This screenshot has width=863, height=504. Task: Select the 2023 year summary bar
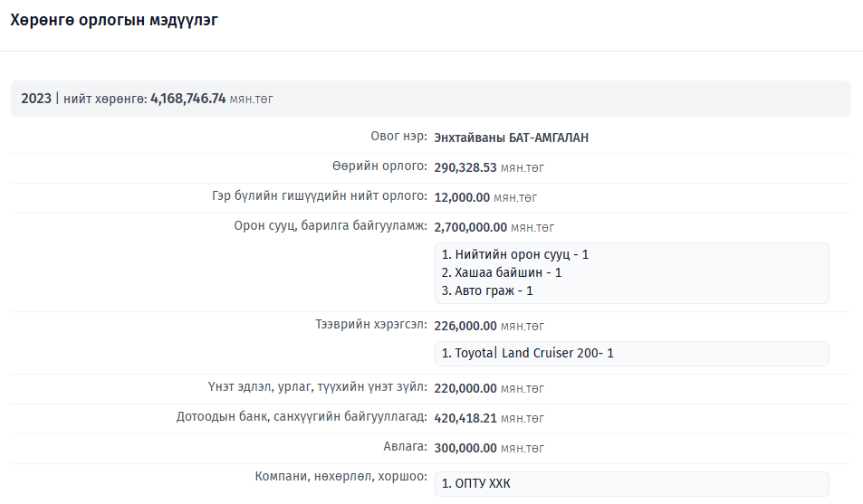click(430, 99)
